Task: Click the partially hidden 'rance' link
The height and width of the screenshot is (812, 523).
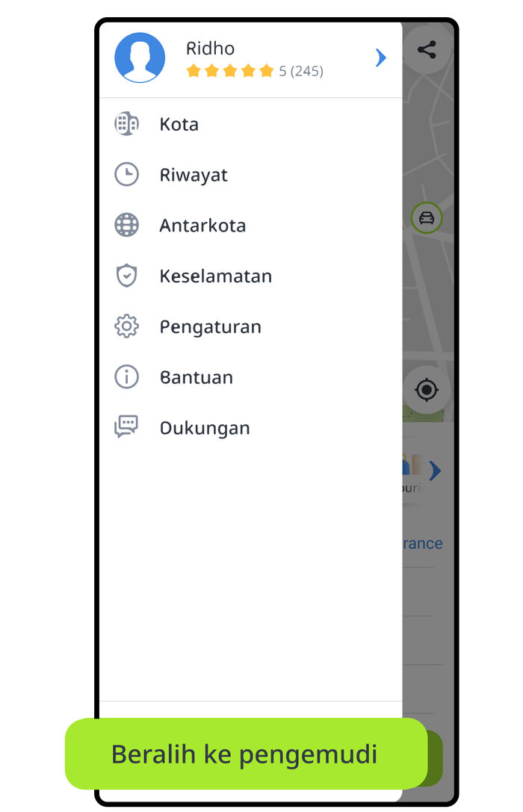Action: pyautogui.click(x=423, y=543)
